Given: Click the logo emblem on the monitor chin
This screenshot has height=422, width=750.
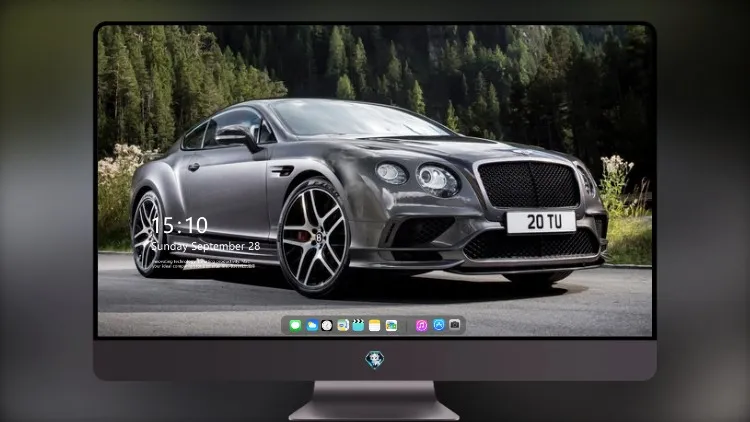Looking at the screenshot, I should pos(375,360).
